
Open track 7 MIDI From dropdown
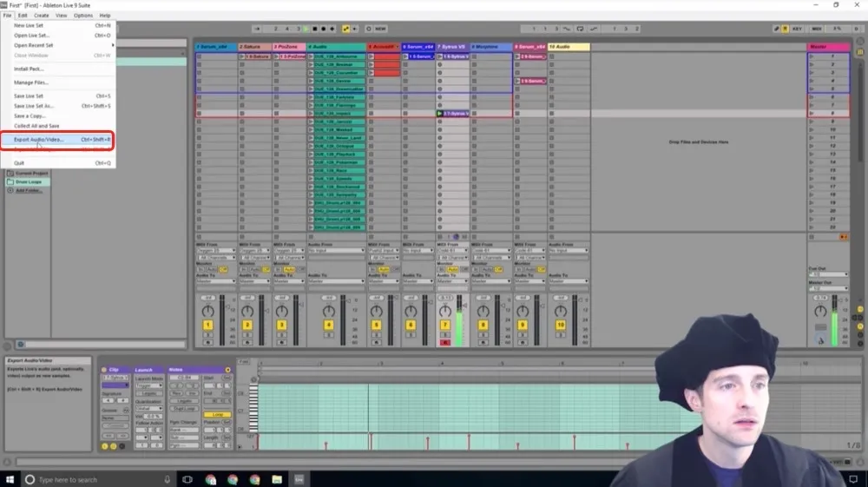[x=452, y=251]
